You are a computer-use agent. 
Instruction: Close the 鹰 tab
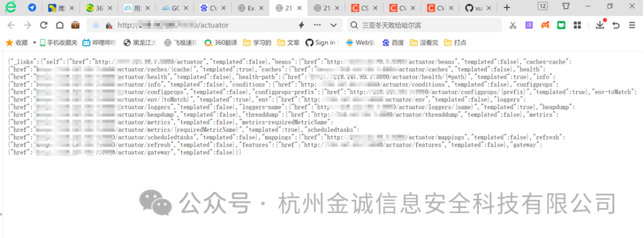72,8
